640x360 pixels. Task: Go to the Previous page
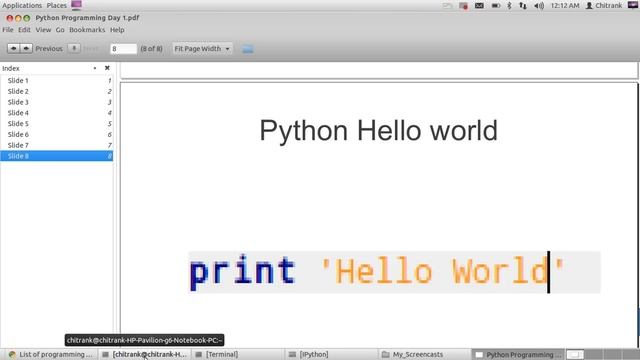pos(49,49)
